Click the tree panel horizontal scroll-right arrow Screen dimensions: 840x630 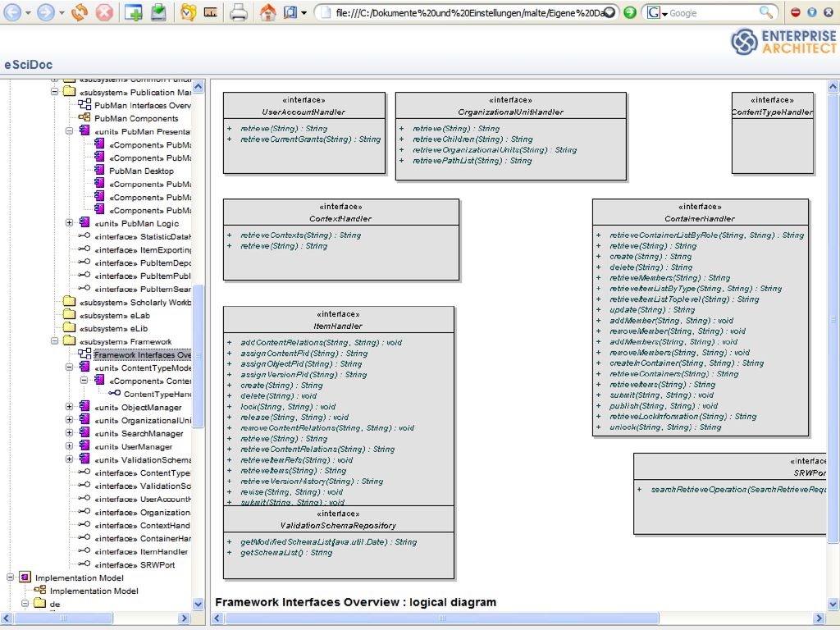(185, 619)
